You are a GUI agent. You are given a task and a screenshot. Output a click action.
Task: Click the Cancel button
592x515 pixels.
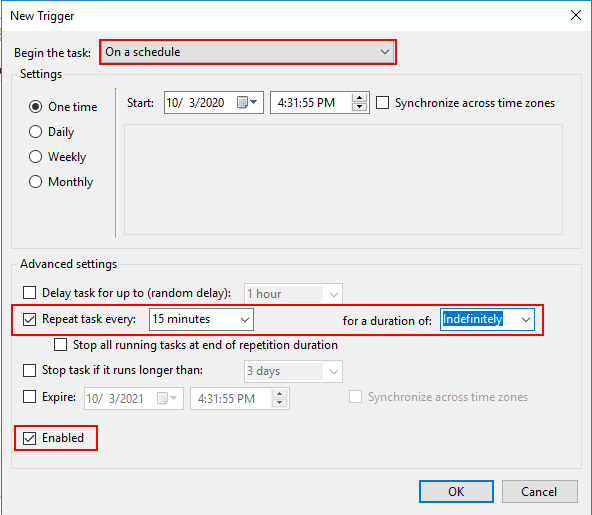pos(539,492)
